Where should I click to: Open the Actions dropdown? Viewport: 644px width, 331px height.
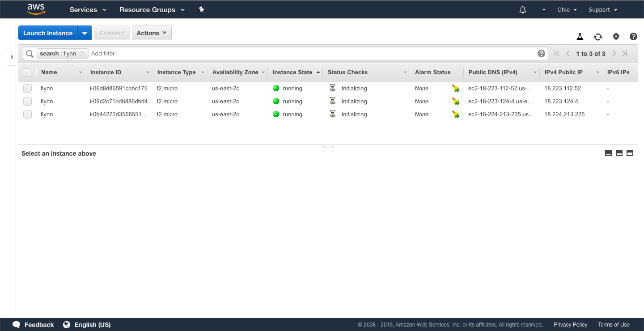pyautogui.click(x=152, y=33)
